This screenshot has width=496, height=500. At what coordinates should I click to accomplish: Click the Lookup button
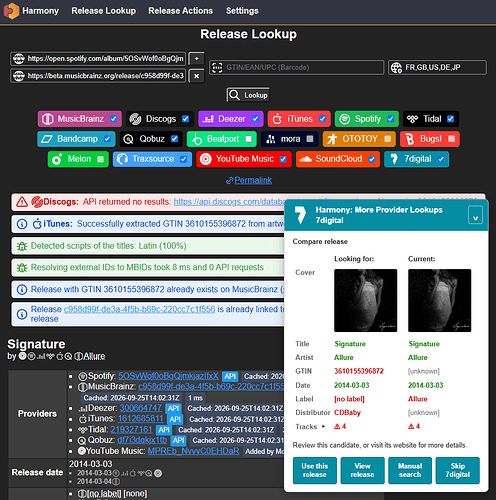[x=248, y=95]
